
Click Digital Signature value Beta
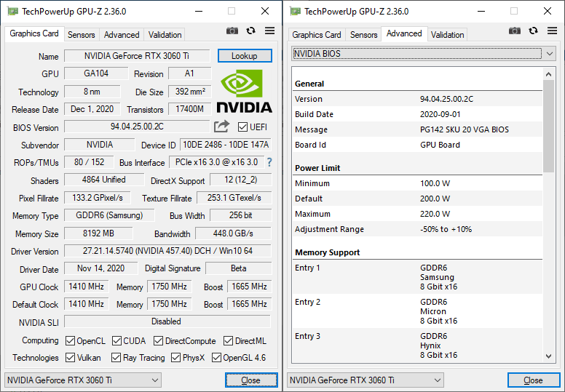click(x=239, y=268)
